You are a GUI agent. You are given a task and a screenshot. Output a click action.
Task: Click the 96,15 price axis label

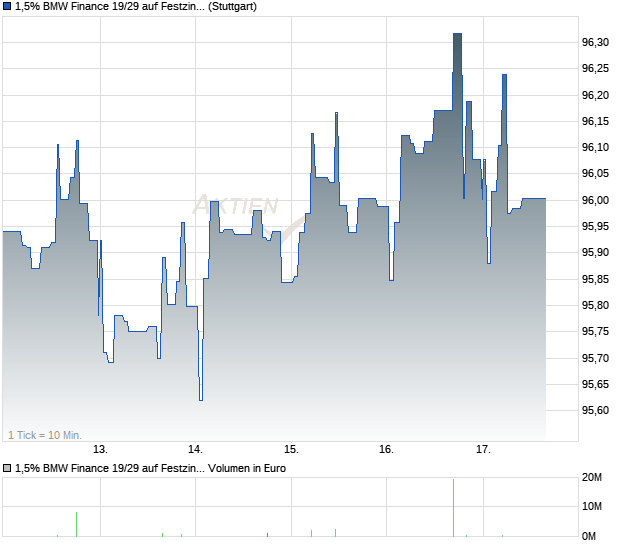click(x=595, y=121)
